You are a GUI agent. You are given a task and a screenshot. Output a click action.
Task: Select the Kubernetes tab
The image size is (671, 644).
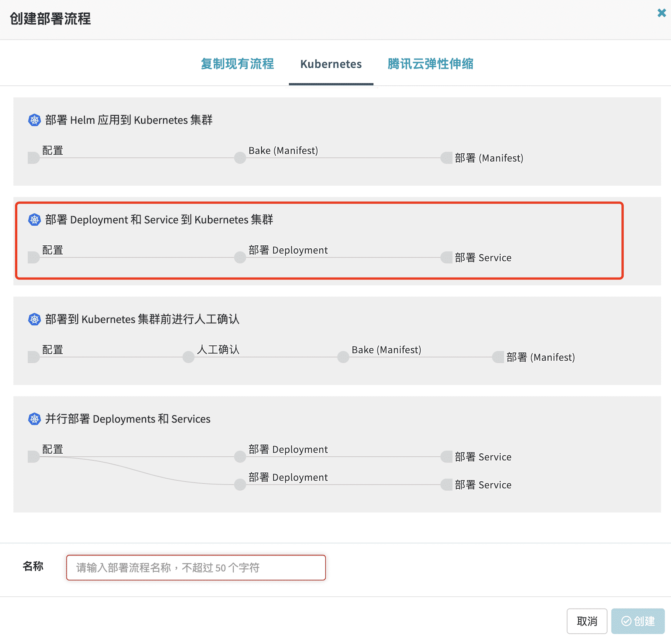click(331, 64)
